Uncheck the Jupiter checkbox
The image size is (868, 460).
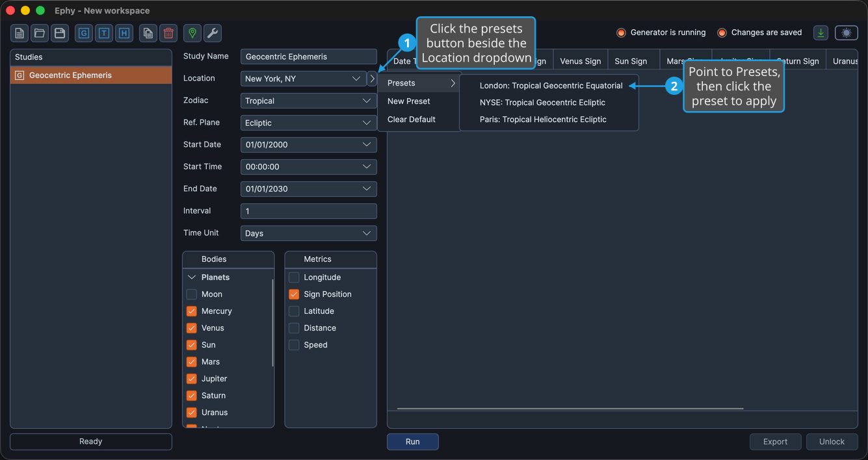click(192, 379)
